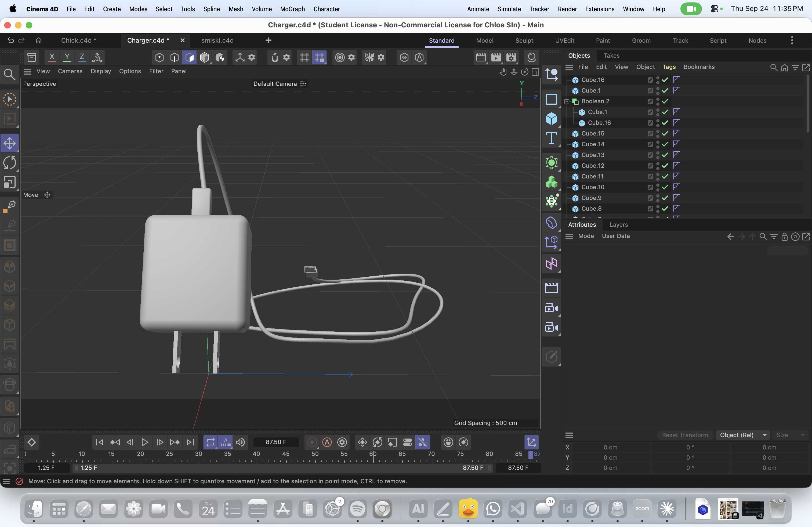This screenshot has width=812, height=527.
Task: Open the Object (Rel) dropdown
Action: tap(744, 435)
